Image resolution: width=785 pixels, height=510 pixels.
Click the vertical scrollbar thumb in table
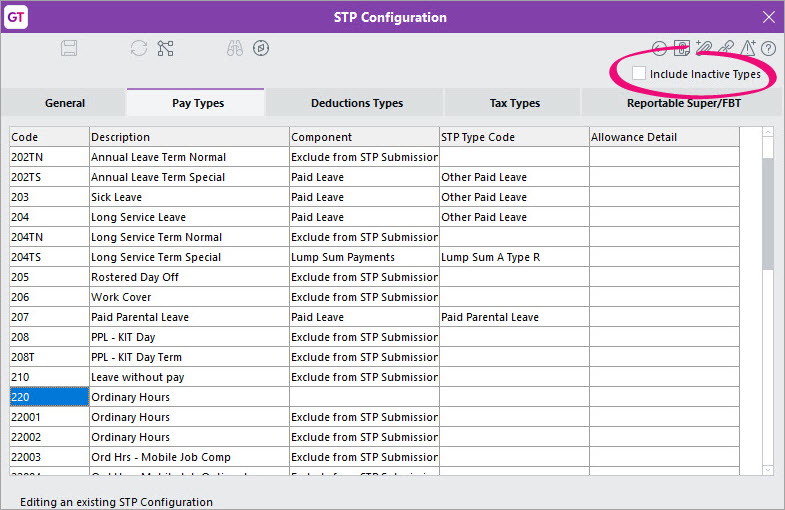coord(768,213)
